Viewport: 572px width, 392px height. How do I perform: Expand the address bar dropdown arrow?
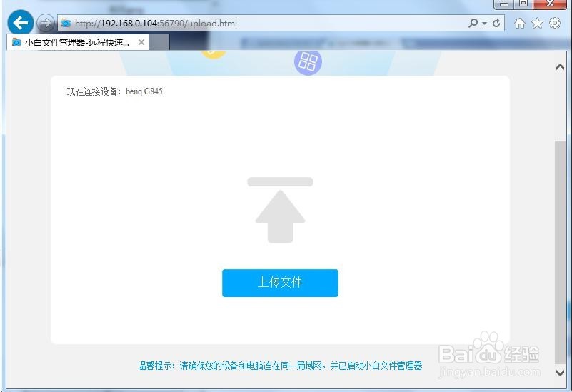click(x=484, y=24)
